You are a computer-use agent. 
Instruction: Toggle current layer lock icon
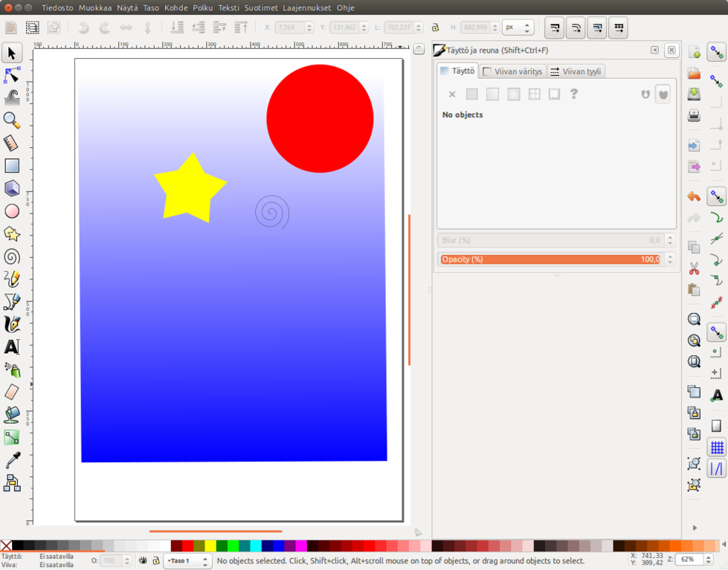(155, 561)
